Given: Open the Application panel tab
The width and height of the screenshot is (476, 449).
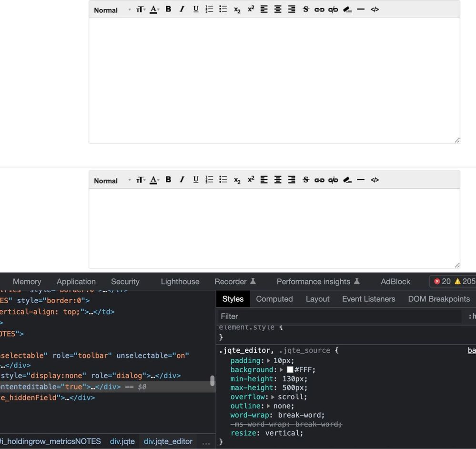Looking at the screenshot, I should coord(76,281).
